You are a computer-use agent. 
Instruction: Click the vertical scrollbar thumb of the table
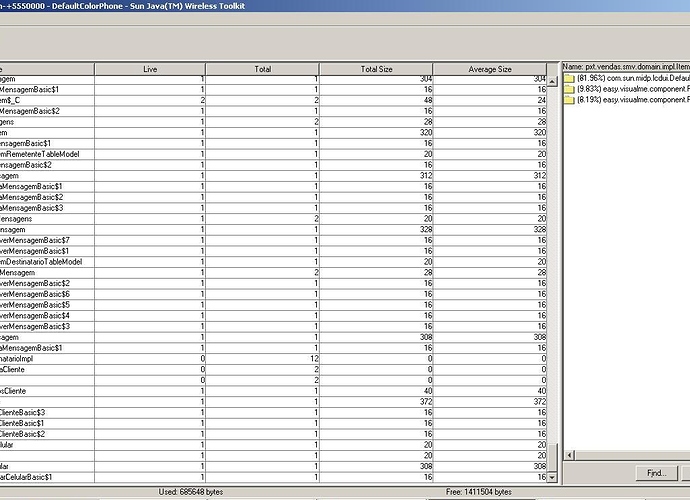click(552, 457)
